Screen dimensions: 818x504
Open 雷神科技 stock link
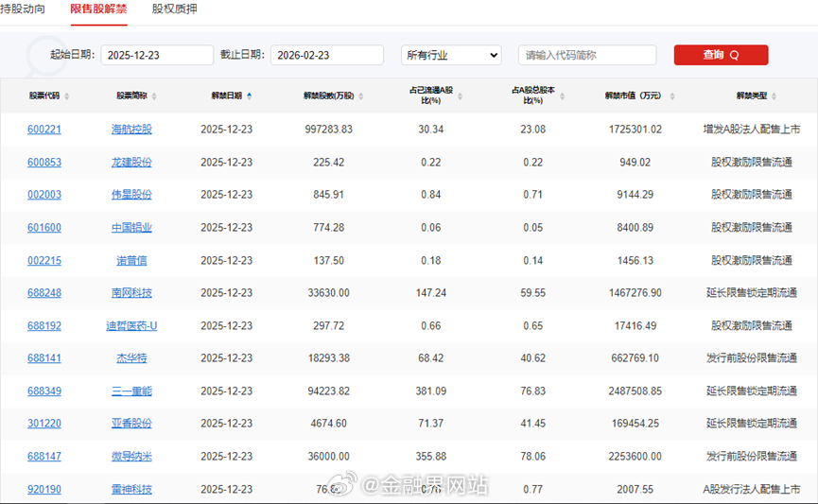131,490
